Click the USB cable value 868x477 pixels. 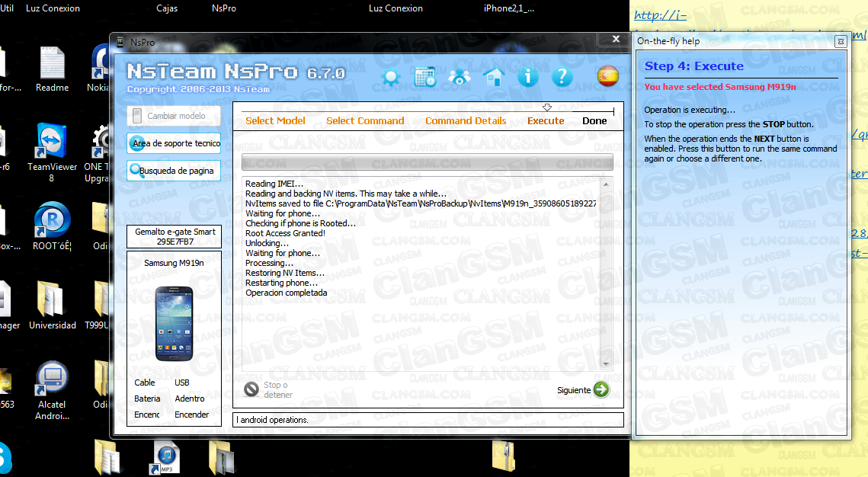coord(182,383)
